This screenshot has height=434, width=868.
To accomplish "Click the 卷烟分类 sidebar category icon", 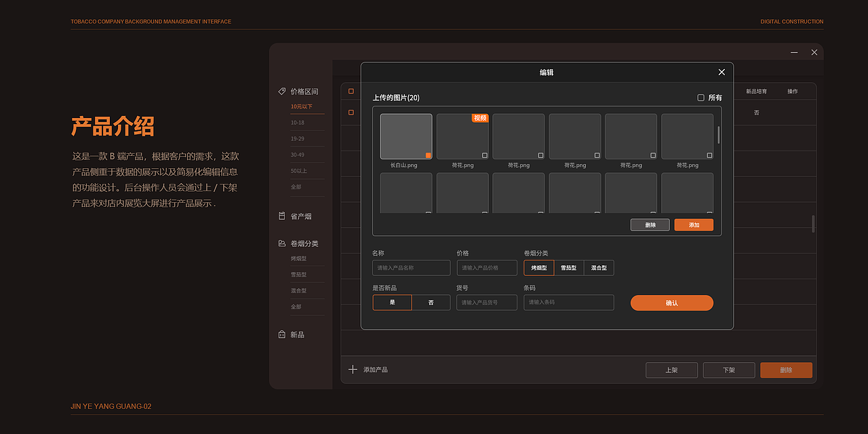I will 281,243.
